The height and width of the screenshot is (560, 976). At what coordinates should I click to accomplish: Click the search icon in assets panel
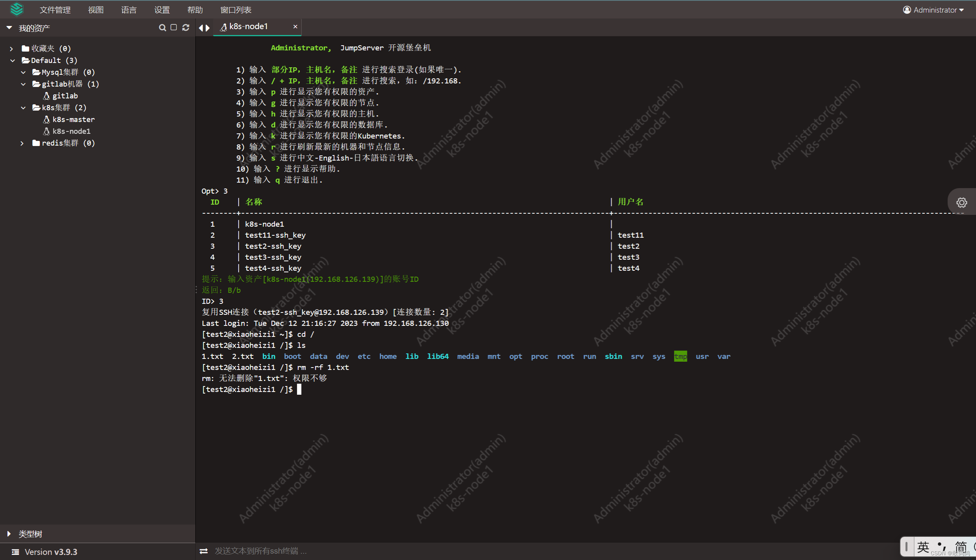pyautogui.click(x=162, y=28)
